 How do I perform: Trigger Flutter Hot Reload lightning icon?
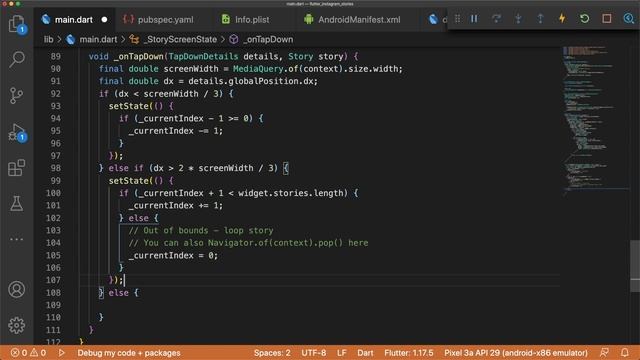click(x=562, y=18)
